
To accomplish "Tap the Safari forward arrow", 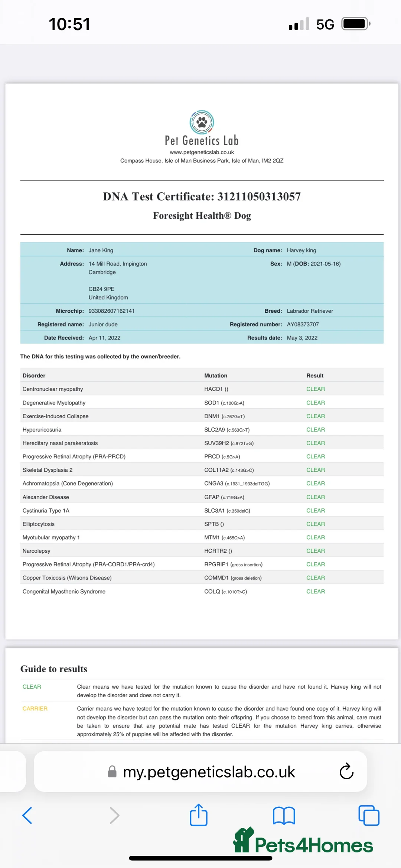I will (x=114, y=815).
